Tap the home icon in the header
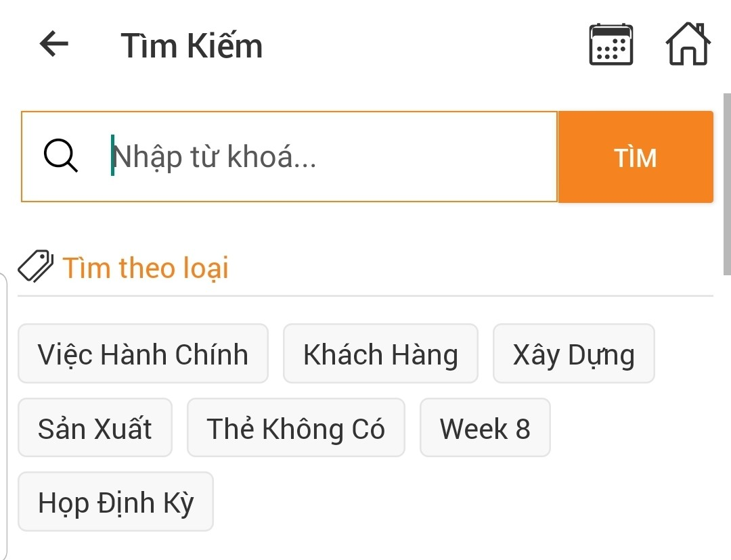The image size is (731, 560). tap(688, 44)
